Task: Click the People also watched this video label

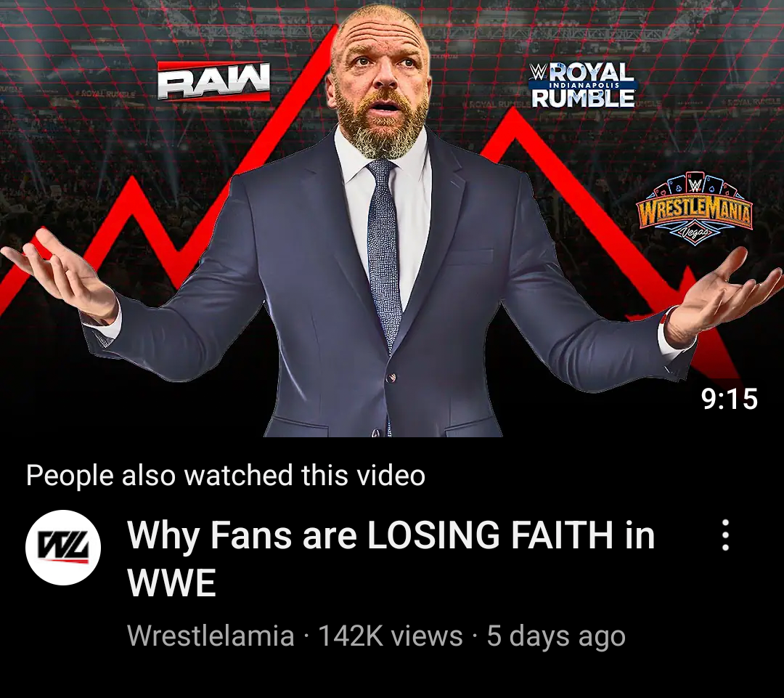Action: click(226, 475)
